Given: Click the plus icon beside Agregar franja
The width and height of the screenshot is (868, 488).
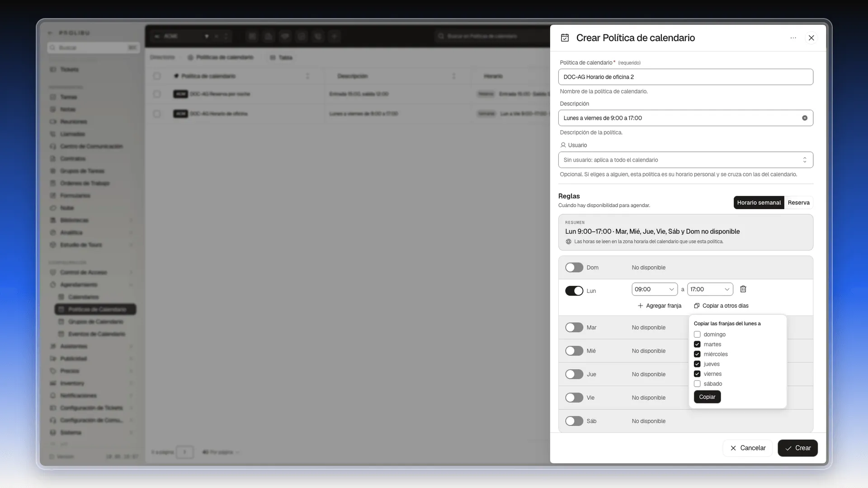Looking at the screenshot, I should tap(640, 306).
